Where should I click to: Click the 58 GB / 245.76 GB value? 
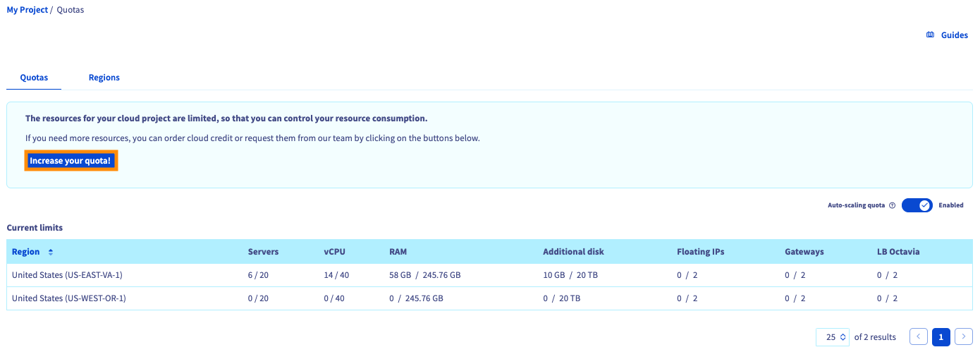coord(424,275)
